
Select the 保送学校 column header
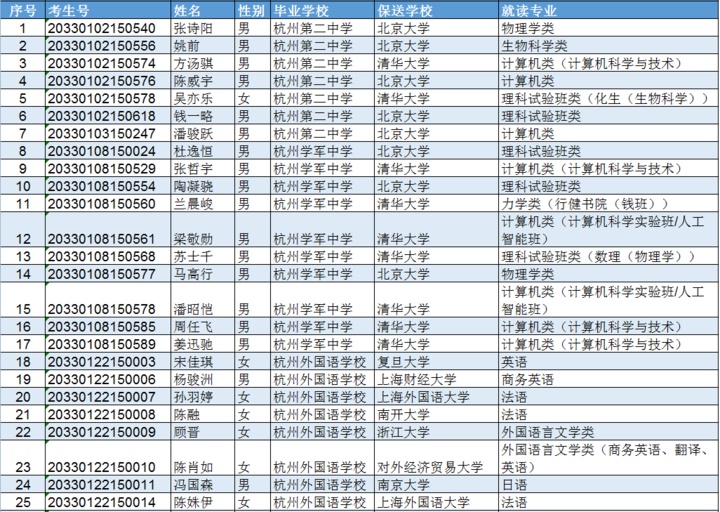coord(435,8)
